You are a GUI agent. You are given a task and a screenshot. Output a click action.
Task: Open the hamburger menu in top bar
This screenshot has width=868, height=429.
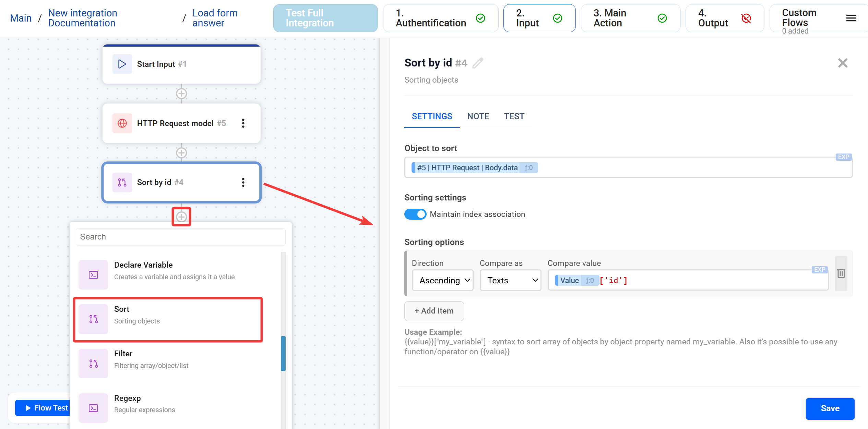click(x=851, y=18)
